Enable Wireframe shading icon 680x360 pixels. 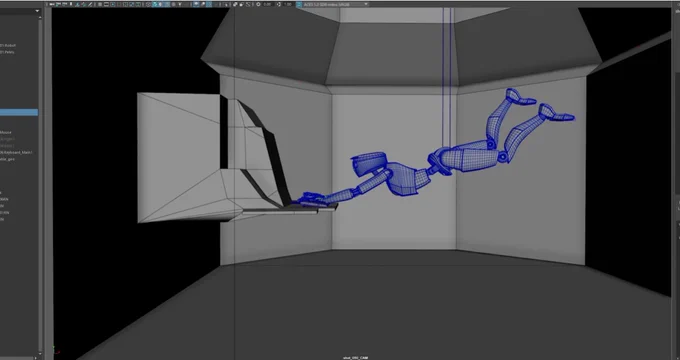coord(148,4)
